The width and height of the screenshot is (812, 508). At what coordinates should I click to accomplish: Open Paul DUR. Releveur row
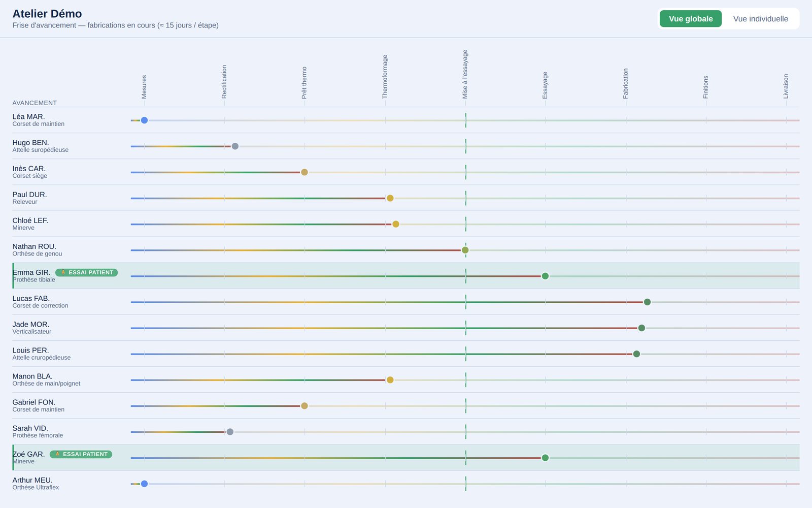[406, 198]
